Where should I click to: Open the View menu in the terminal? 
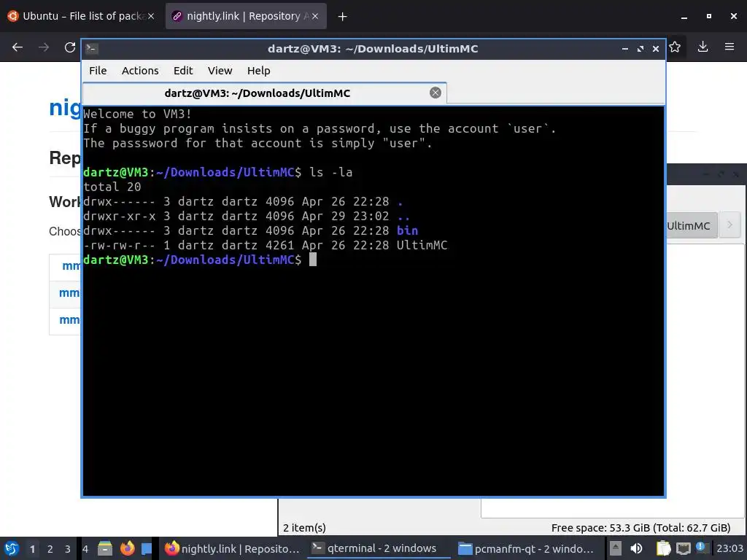tap(220, 71)
